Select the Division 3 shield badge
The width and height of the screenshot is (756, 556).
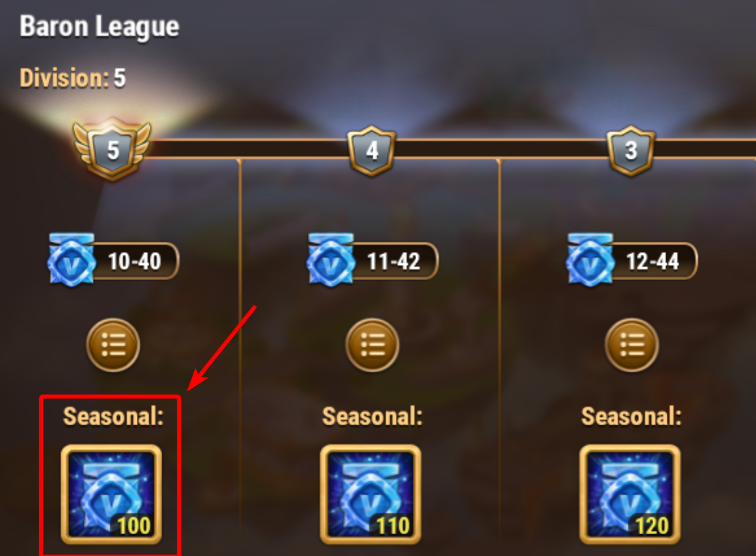(631, 151)
